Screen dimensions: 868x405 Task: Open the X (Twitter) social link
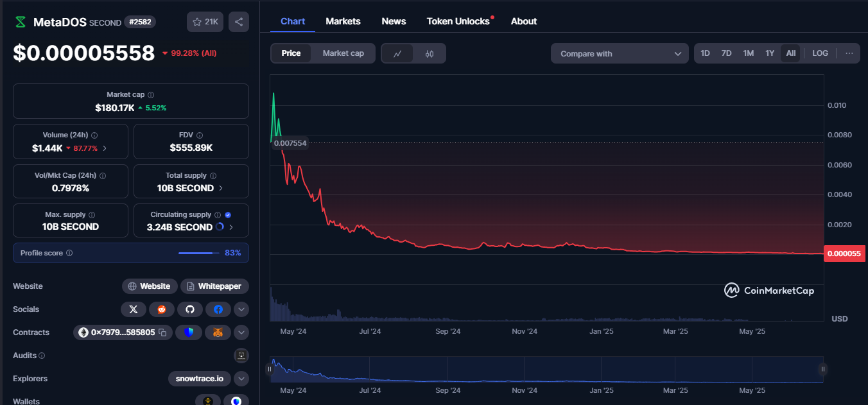(133, 309)
